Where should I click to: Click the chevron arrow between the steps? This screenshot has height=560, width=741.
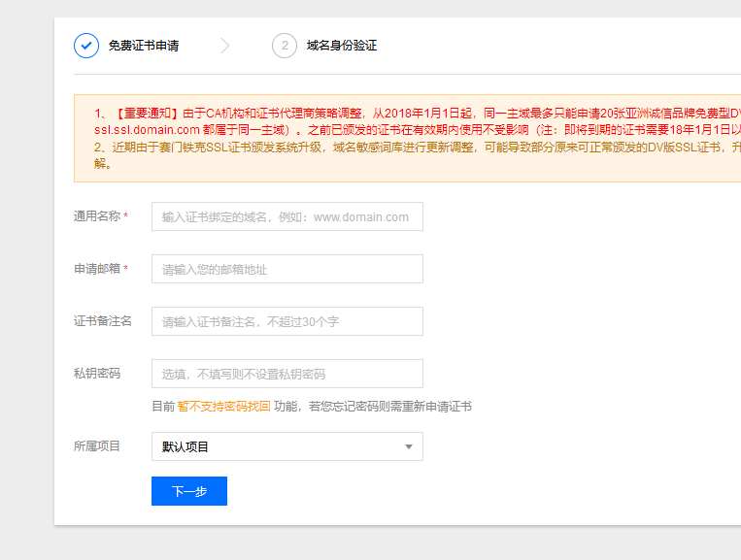[x=225, y=46]
